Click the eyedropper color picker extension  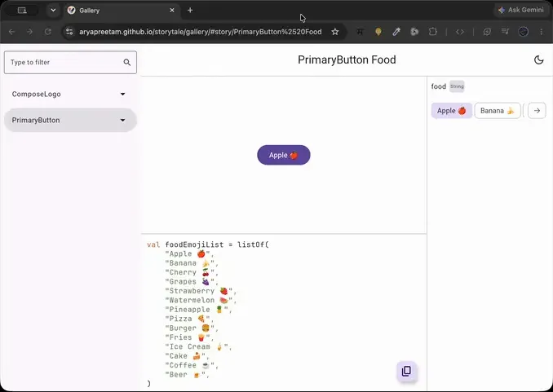coord(396,32)
